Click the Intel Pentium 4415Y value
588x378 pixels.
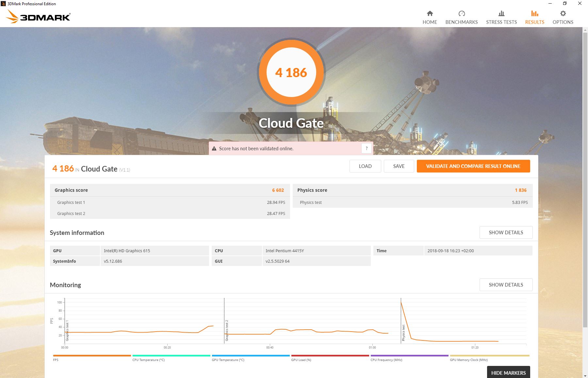click(x=285, y=251)
